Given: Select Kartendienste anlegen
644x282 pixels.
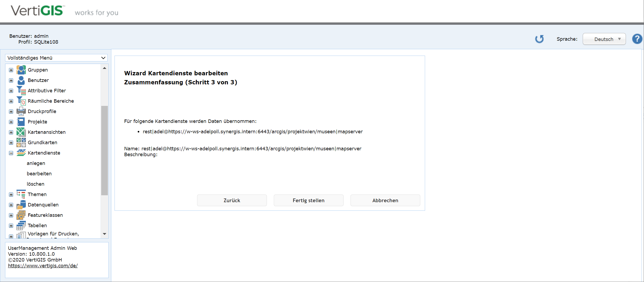Looking at the screenshot, I should coord(36,163).
